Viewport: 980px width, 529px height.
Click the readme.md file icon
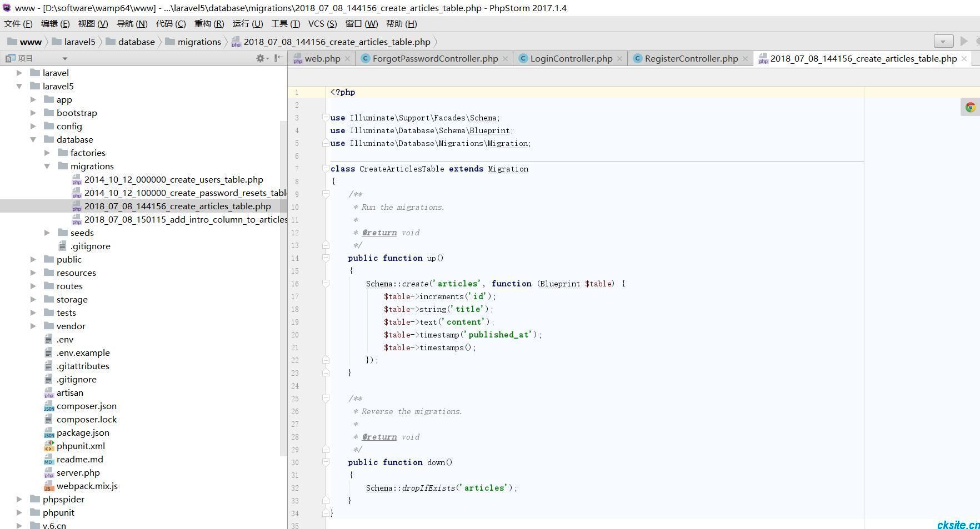pyautogui.click(x=49, y=459)
